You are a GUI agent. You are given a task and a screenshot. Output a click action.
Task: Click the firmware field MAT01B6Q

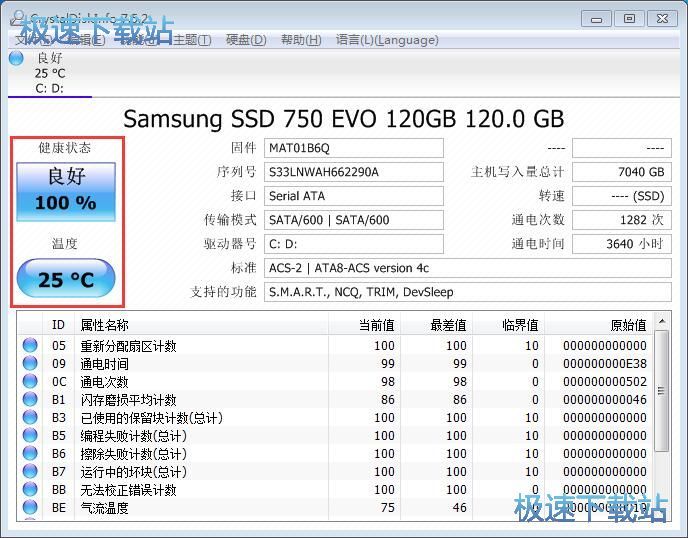[x=353, y=148]
